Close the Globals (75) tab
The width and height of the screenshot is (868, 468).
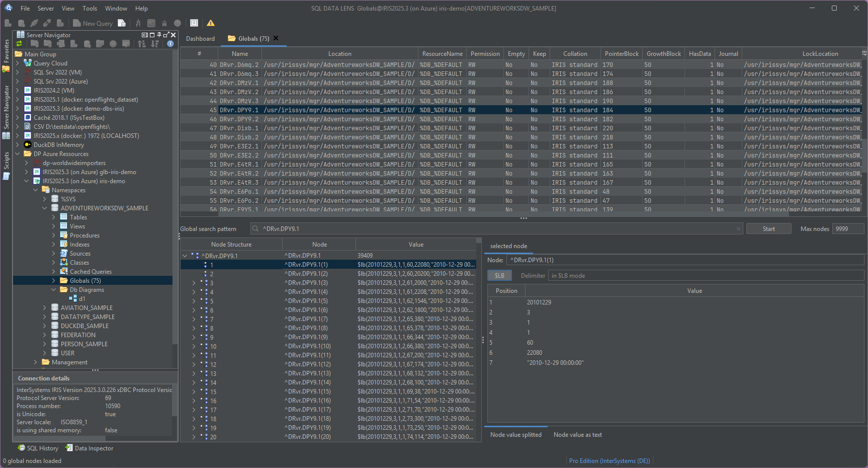pos(276,38)
